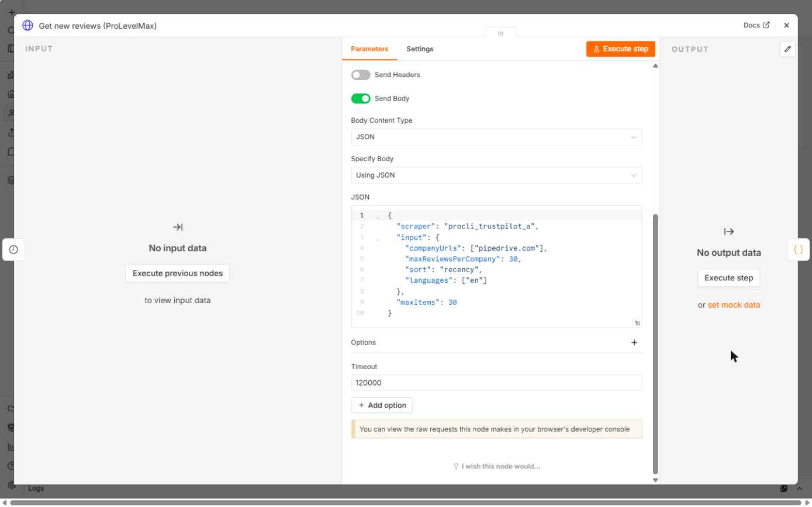Image resolution: width=812 pixels, height=507 pixels.
Task: Open the Specify Body dropdown
Action: (x=496, y=175)
